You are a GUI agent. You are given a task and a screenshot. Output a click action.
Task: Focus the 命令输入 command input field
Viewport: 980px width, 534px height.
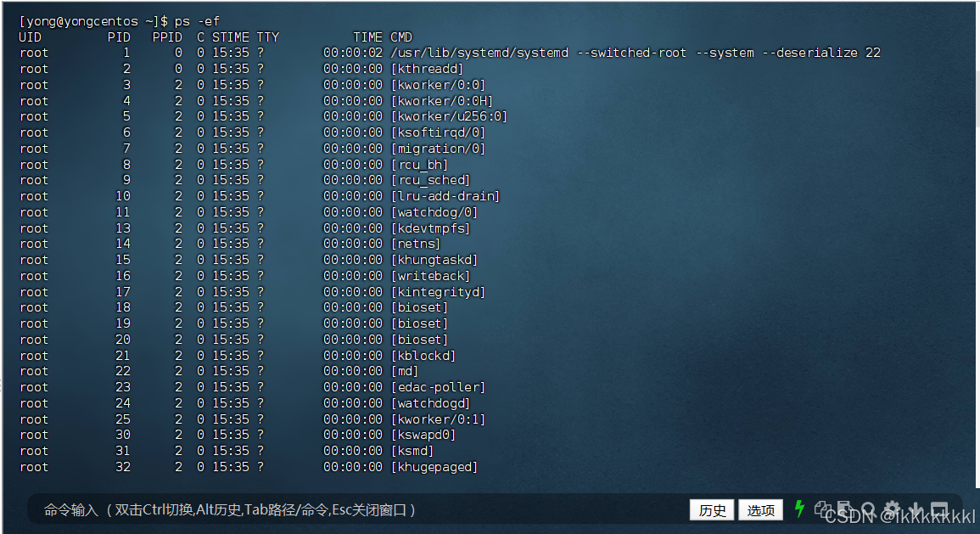[356, 509]
